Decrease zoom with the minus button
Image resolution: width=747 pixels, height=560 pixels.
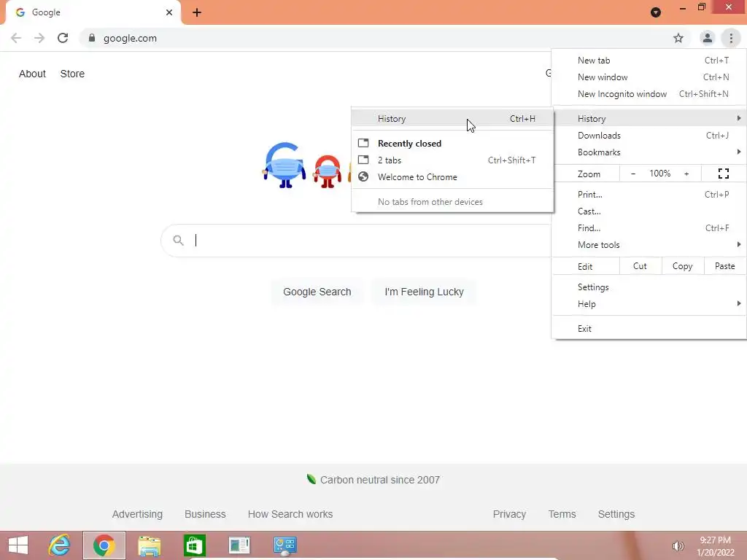click(633, 174)
